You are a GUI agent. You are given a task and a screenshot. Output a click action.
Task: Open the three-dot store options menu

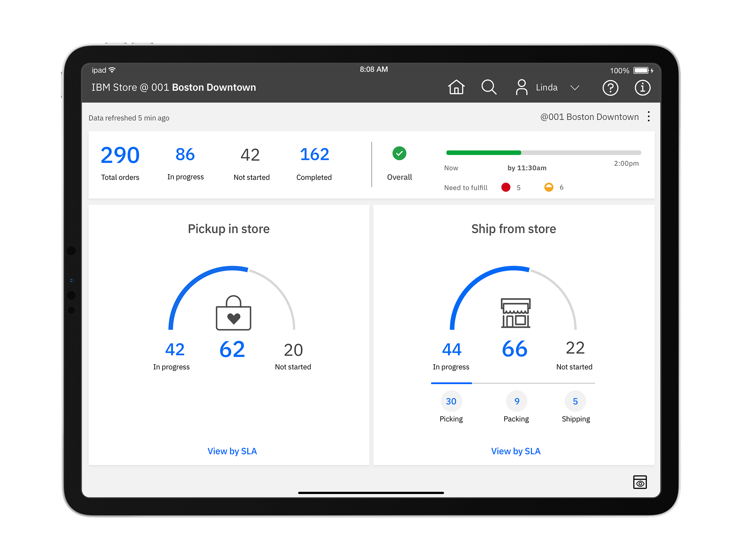click(649, 116)
